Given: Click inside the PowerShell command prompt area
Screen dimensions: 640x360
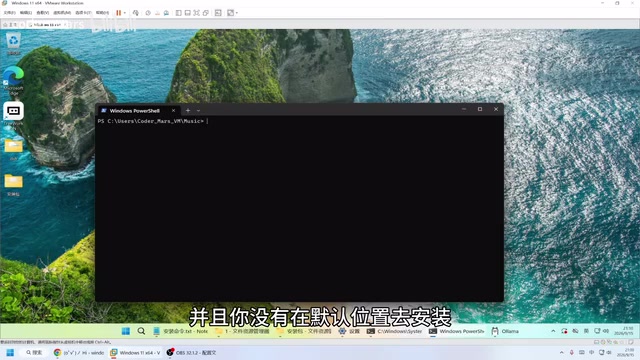Looking at the screenshot, I should pos(299,208).
